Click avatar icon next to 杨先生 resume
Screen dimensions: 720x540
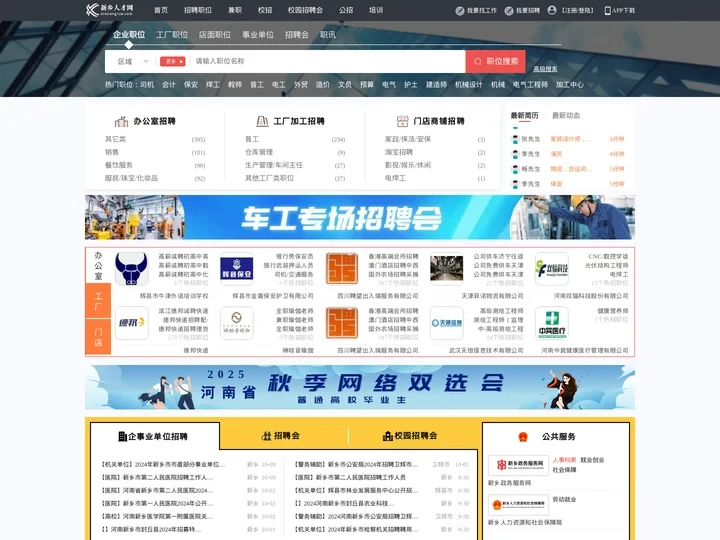coord(515,169)
